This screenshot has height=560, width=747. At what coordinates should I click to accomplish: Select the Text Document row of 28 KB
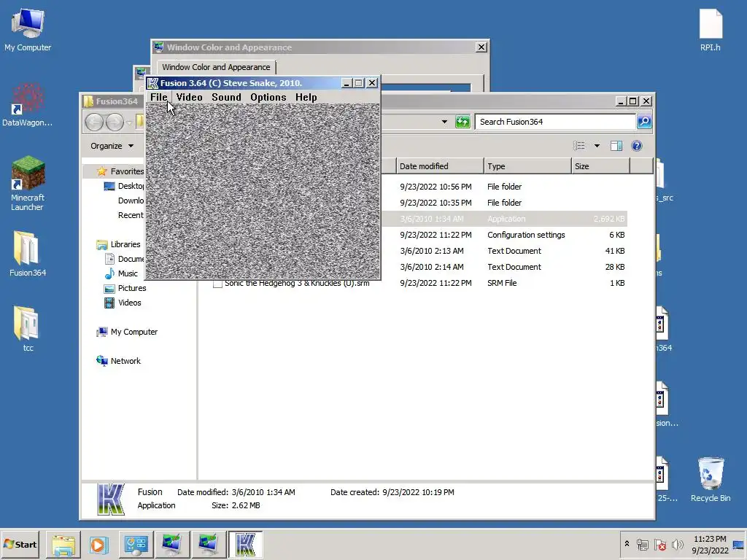[503, 267]
